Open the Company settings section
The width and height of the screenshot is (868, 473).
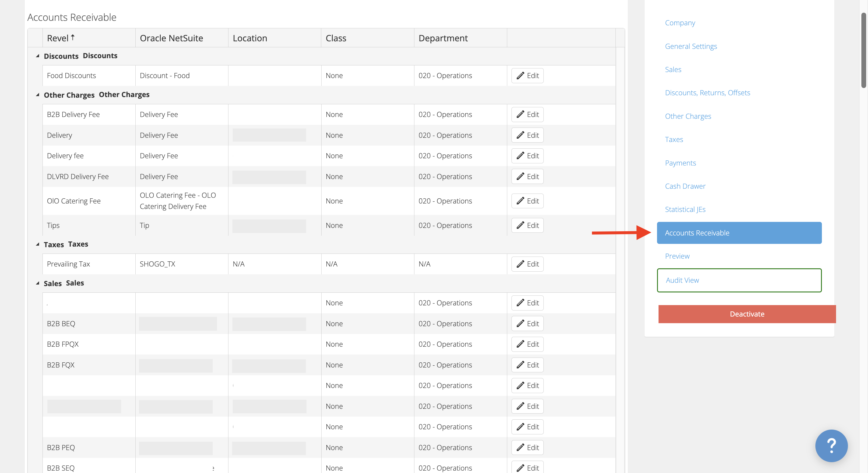[680, 23]
